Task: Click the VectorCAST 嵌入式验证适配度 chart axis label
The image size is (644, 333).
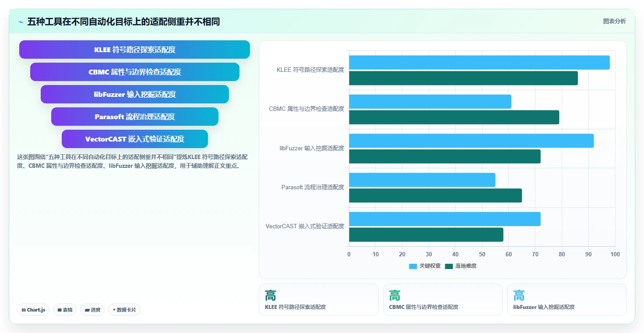Action: [305, 226]
